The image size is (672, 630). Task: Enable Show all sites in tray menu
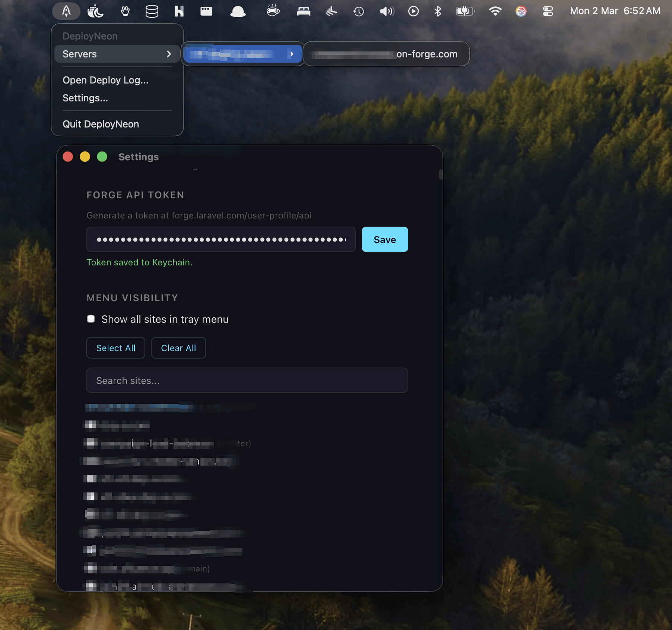pyautogui.click(x=91, y=319)
